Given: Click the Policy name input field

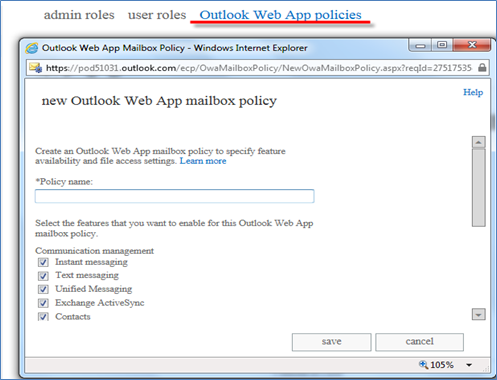Looking at the screenshot, I should (174, 196).
